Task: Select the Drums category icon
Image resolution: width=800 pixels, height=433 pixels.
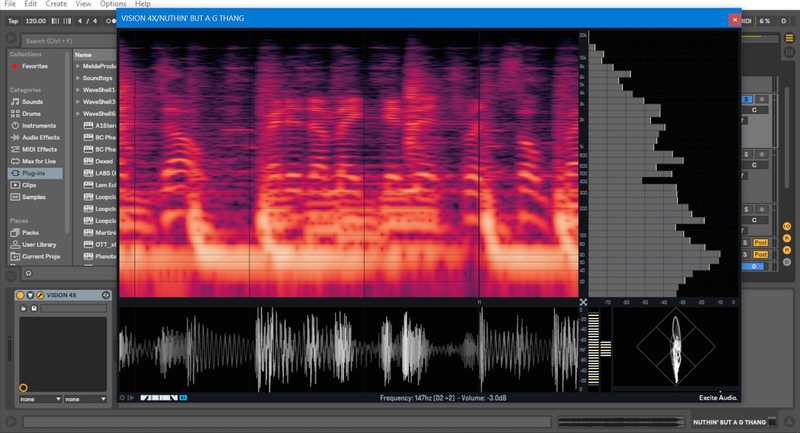Action: [x=16, y=114]
